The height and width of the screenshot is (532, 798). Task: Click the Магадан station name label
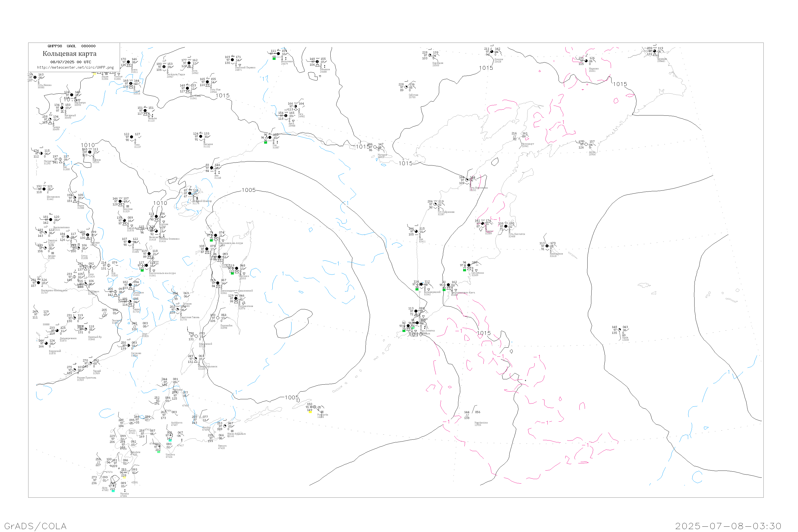coord(383,155)
